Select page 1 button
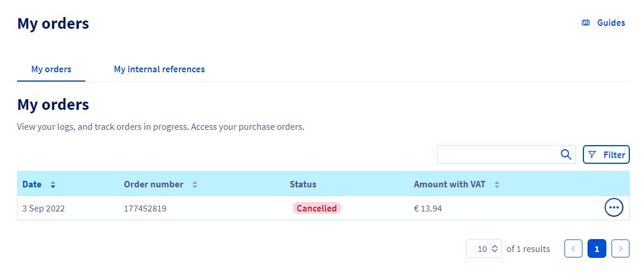Screen dimensions: 644x279 pyautogui.click(x=597, y=248)
